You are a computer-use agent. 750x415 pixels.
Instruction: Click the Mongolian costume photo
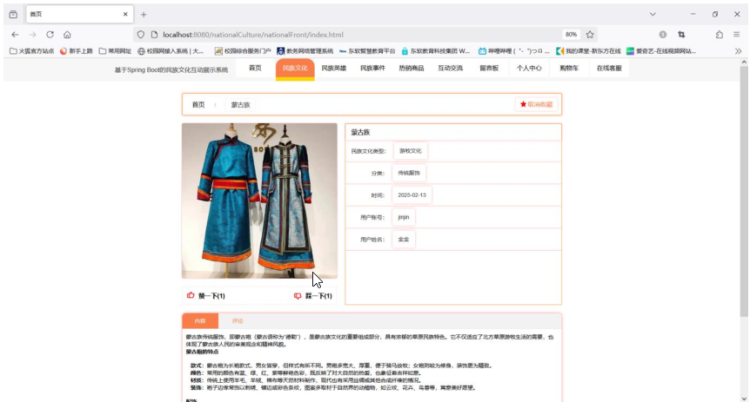[x=259, y=201]
